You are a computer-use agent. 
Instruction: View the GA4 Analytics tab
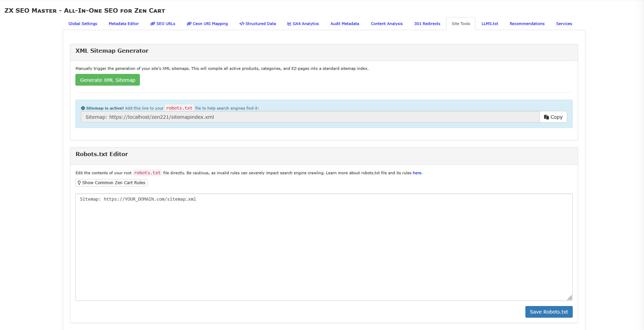tap(303, 24)
